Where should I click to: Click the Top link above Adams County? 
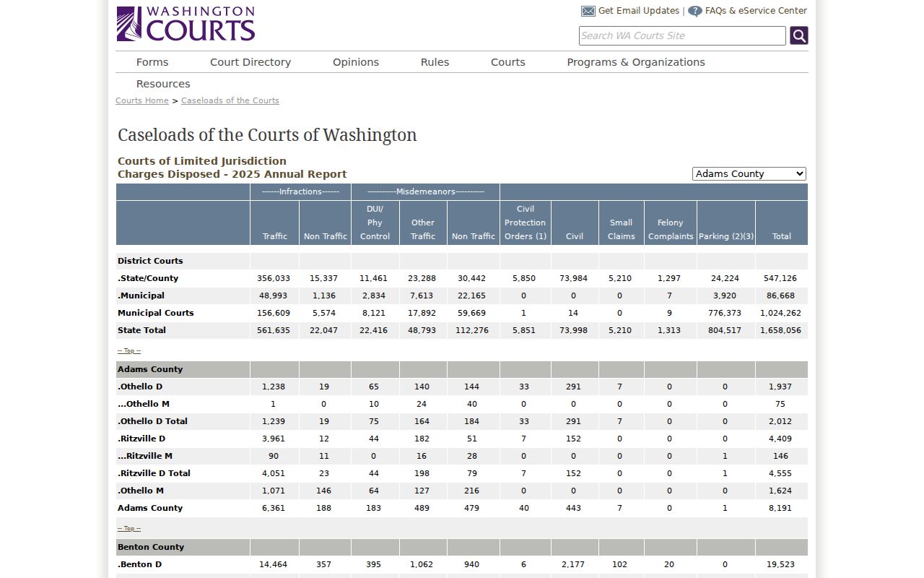[129, 351]
